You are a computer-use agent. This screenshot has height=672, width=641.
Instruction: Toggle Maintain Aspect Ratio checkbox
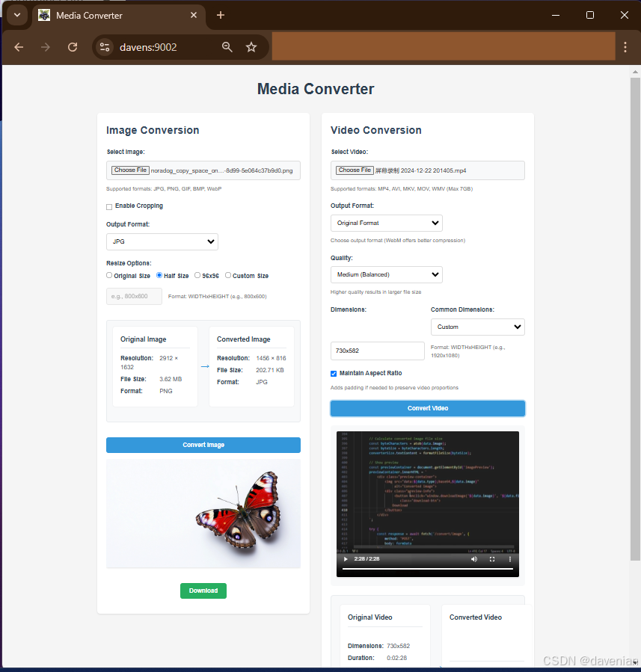click(x=334, y=373)
